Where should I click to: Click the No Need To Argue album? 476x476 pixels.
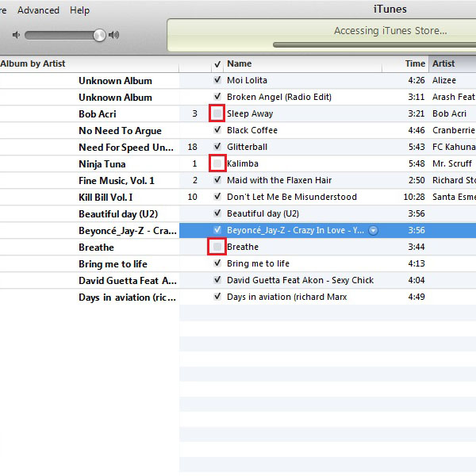pyautogui.click(x=121, y=131)
